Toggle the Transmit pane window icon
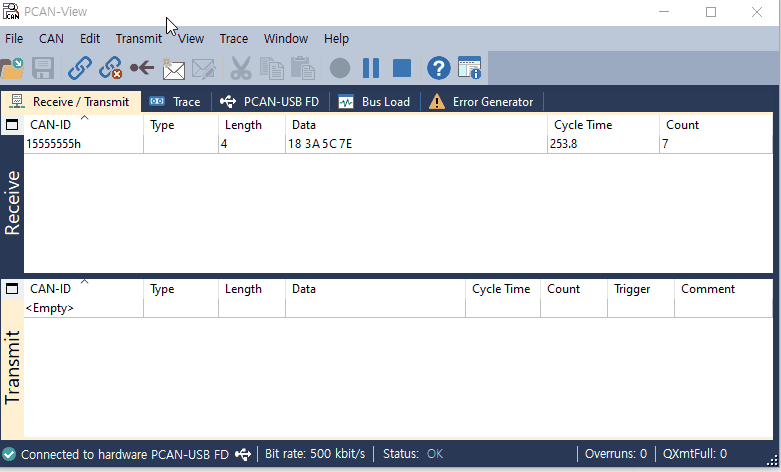Image resolution: width=781 pixels, height=472 pixels. tap(12, 289)
